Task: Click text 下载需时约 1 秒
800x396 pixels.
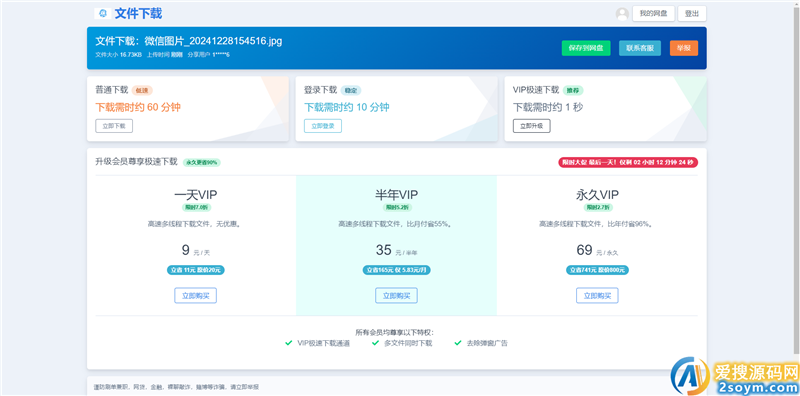Action: (548, 107)
